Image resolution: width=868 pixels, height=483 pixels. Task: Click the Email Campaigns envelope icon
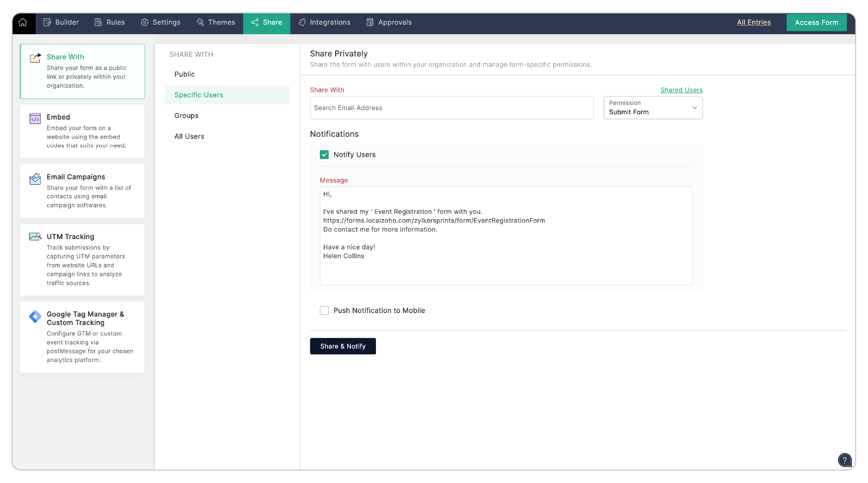coord(35,179)
